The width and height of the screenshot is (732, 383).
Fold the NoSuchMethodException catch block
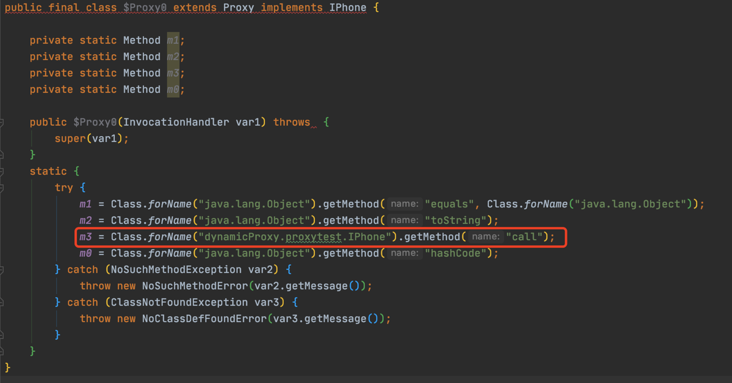coord(1,270)
